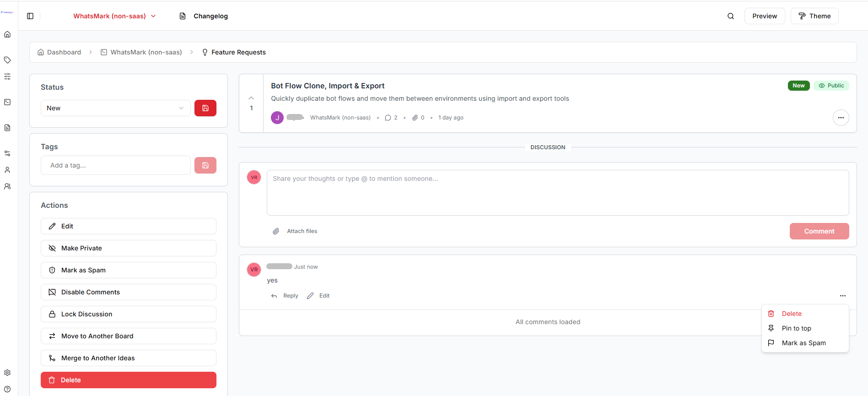
Task: Toggle Make Private visibility
Action: [128, 248]
